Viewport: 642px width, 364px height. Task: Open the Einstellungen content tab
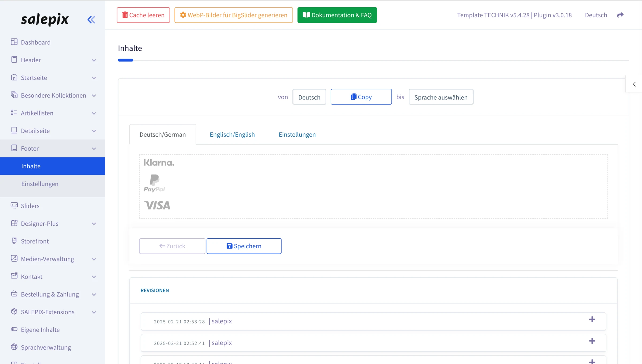(x=297, y=134)
